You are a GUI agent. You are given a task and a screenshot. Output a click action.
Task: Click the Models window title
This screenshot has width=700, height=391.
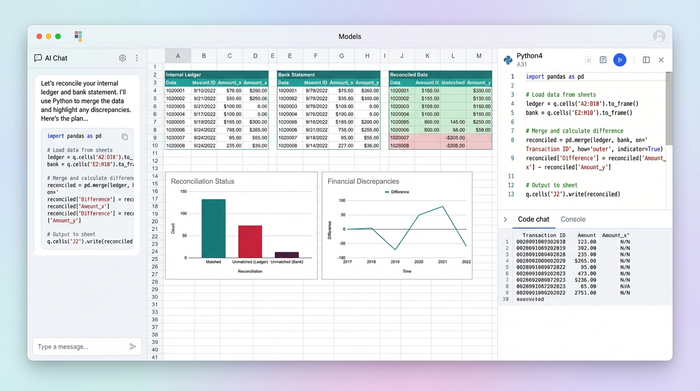(350, 37)
